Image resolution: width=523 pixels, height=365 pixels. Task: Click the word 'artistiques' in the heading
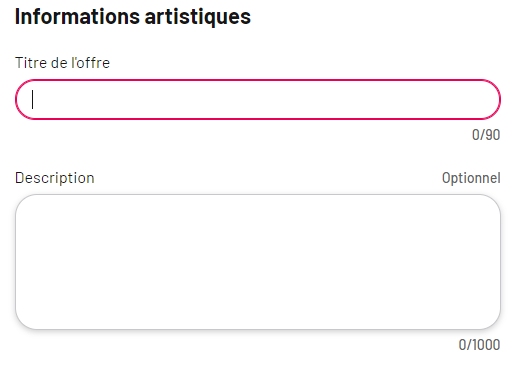198,16
